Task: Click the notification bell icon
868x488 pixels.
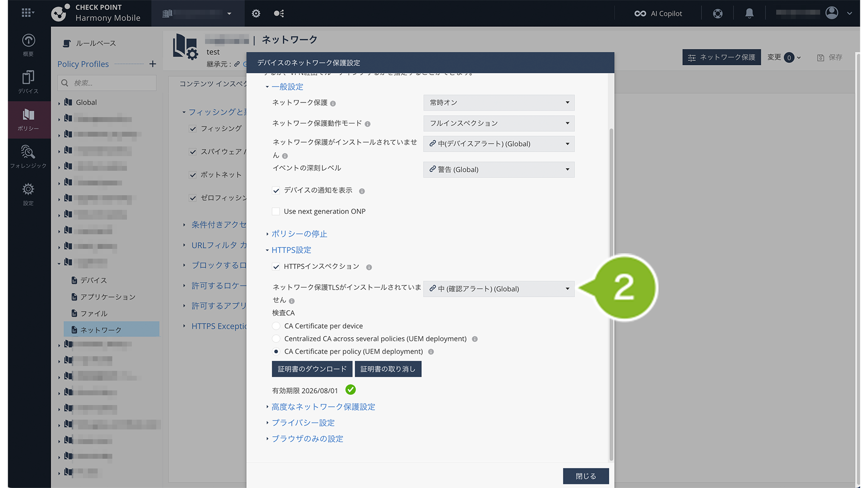Action: pos(749,14)
